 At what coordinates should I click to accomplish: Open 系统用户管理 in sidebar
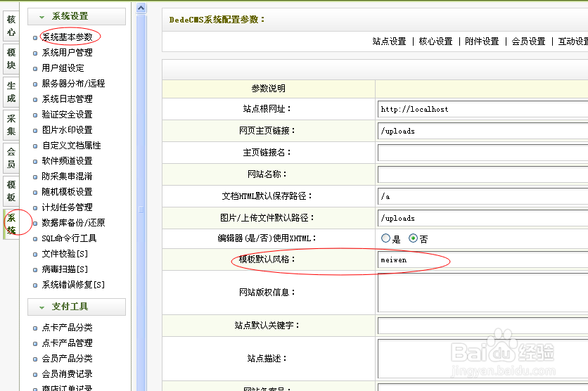(x=67, y=53)
